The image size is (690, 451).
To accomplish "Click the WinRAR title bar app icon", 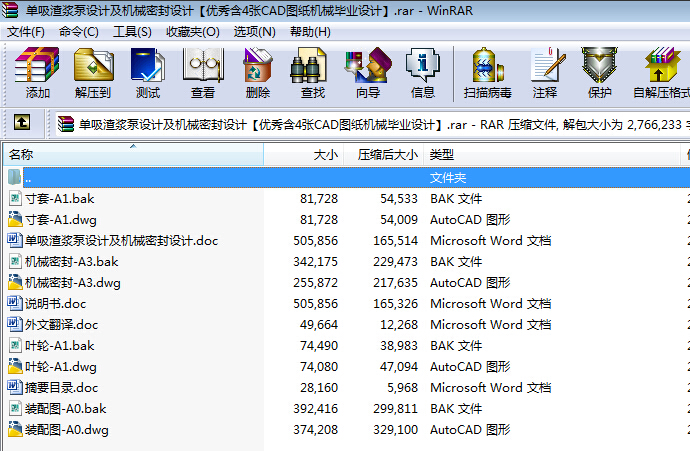I will pos(10,10).
